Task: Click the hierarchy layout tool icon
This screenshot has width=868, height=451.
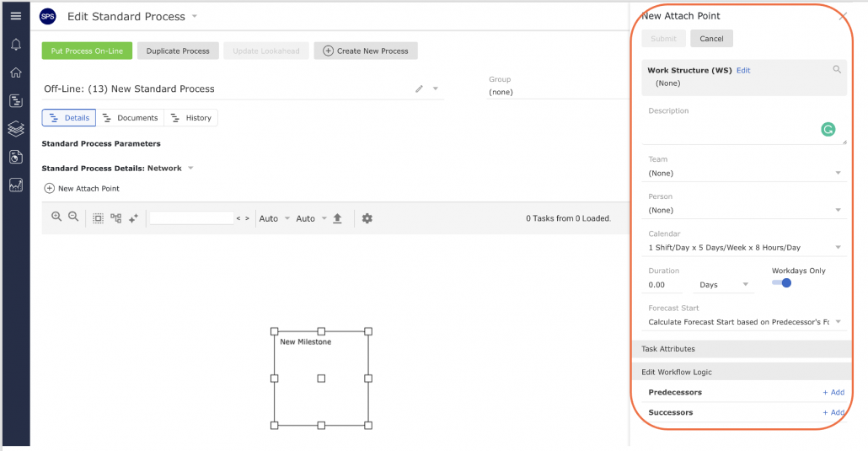Action: tap(115, 218)
